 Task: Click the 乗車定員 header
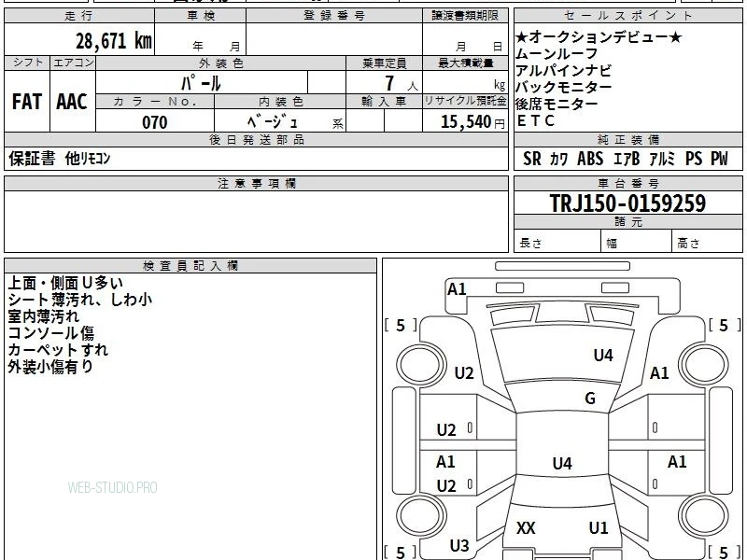[384, 63]
